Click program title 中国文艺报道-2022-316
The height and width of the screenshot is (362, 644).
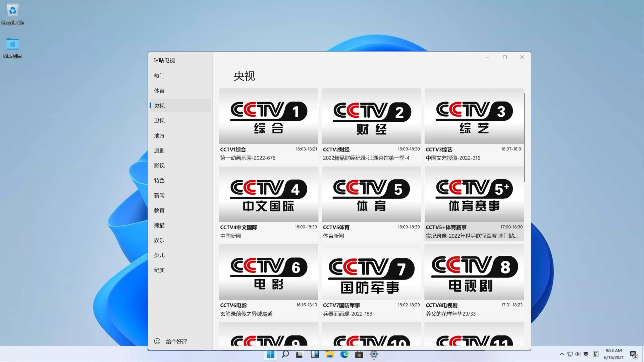453,158
